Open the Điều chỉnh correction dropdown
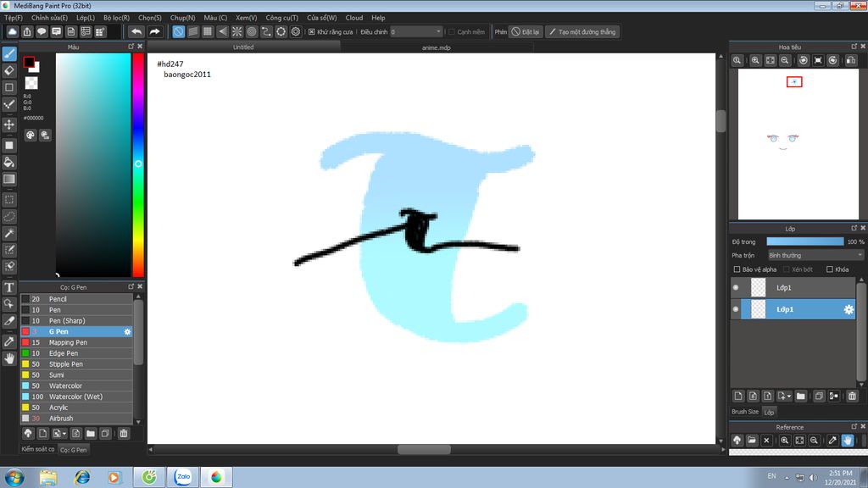The width and height of the screenshot is (868, 488). [416, 32]
